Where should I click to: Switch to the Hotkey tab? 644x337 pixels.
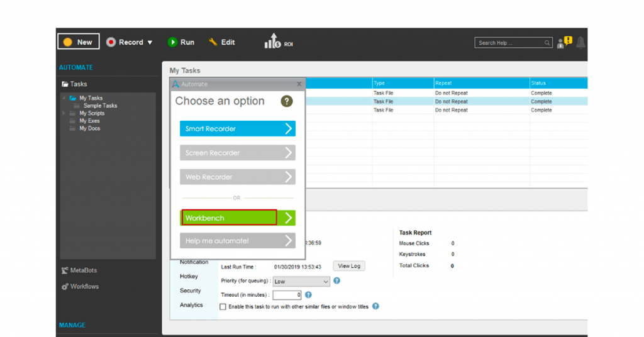click(x=189, y=276)
